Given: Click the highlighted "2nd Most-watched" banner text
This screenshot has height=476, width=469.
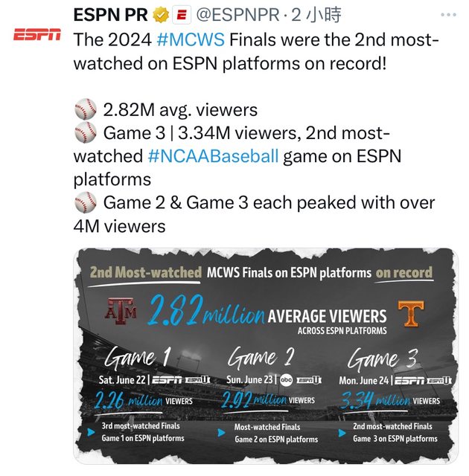Looking at the screenshot, I should [145, 272].
